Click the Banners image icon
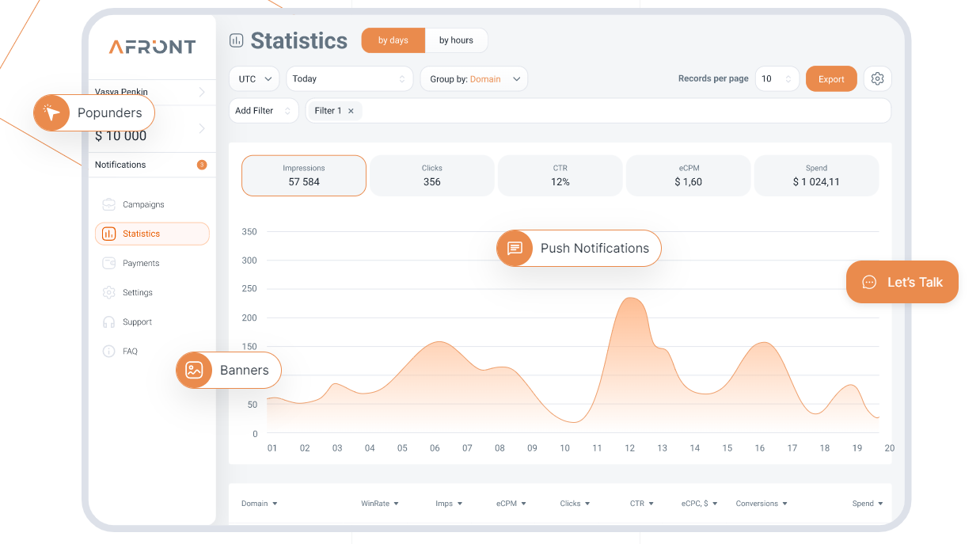 coord(194,370)
